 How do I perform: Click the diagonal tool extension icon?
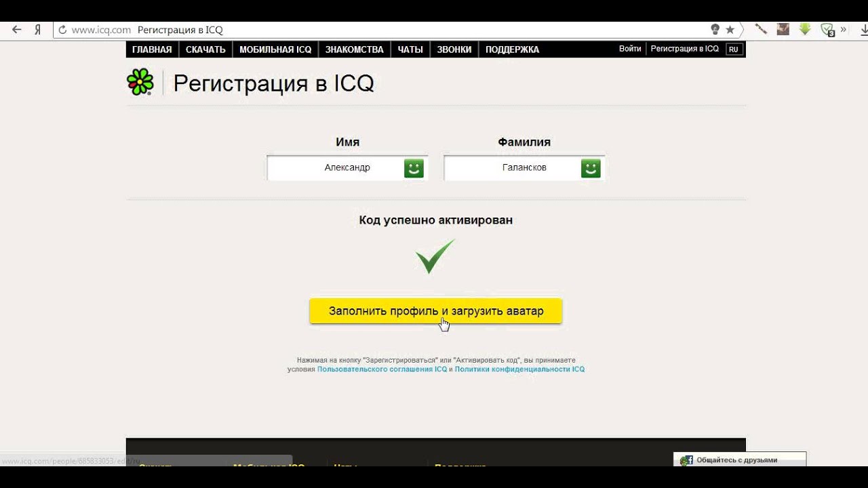(x=761, y=29)
